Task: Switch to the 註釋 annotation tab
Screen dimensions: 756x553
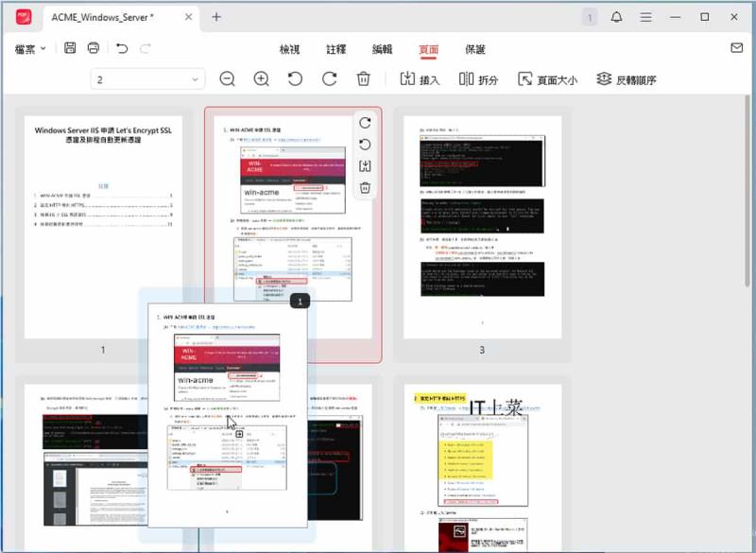Action: tap(335, 49)
